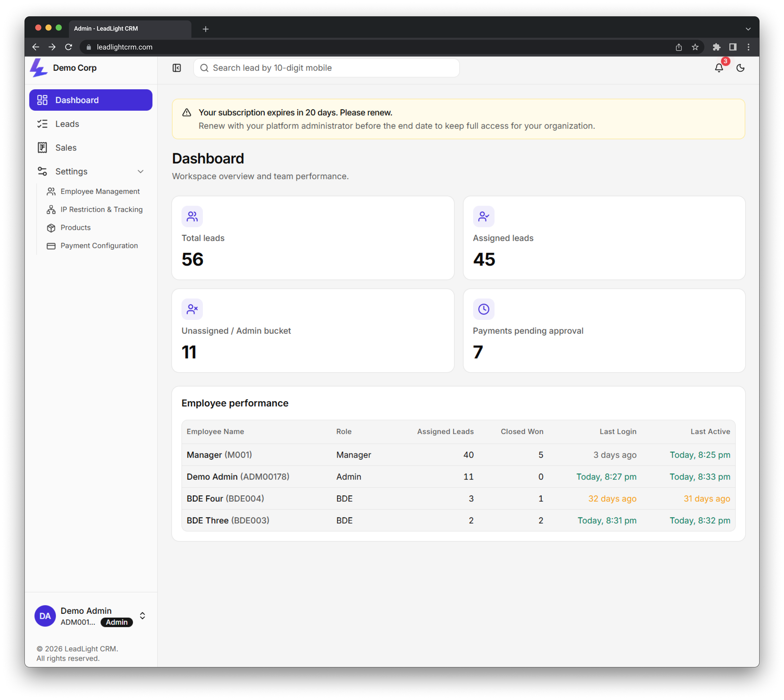This screenshot has width=784, height=700.
Task: Click the Payments pending clock icon
Action: click(484, 309)
